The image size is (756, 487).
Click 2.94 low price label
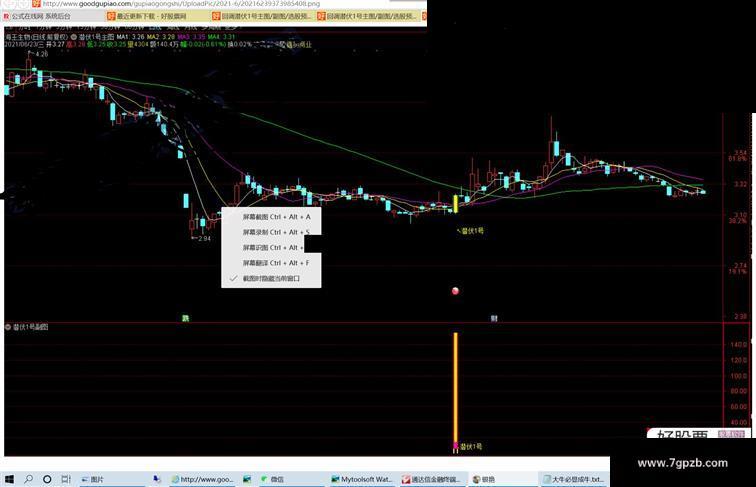point(204,238)
